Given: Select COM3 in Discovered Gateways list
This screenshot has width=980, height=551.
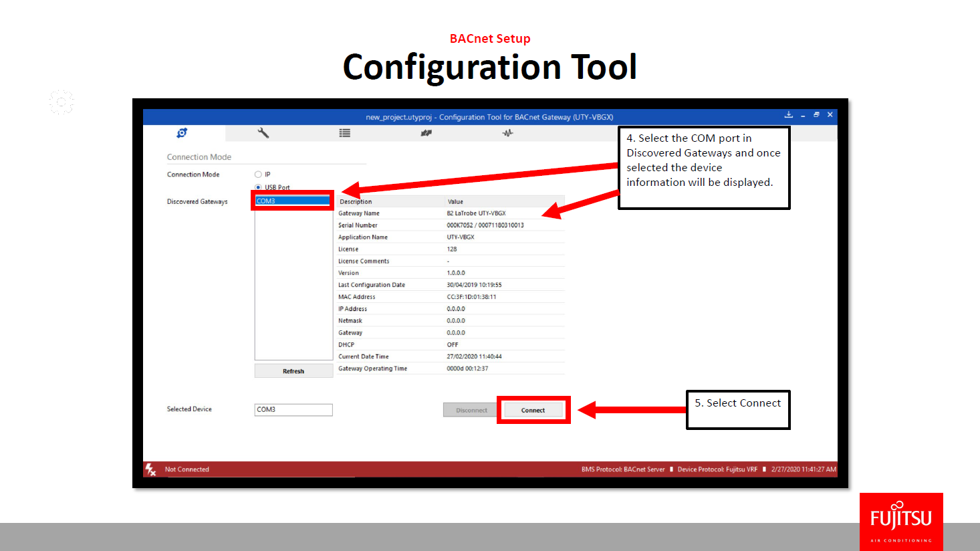Looking at the screenshot, I should pyautogui.click(x=293, y=201).
